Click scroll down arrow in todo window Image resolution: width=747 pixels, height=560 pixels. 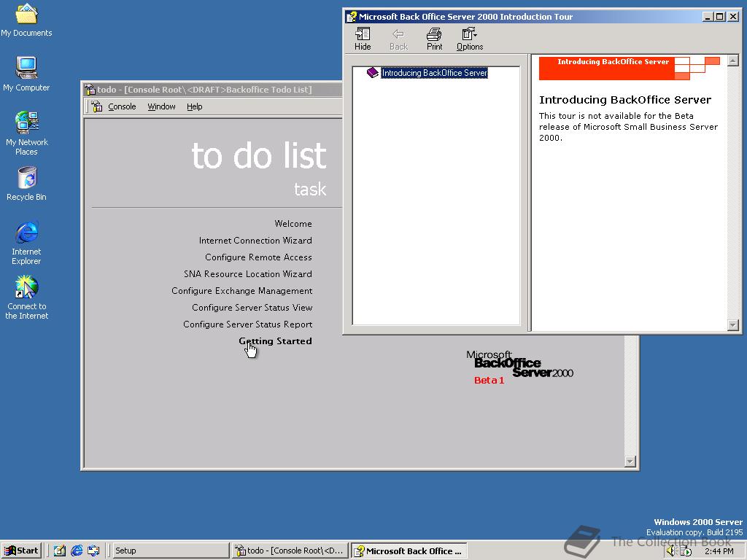(630, 461)
